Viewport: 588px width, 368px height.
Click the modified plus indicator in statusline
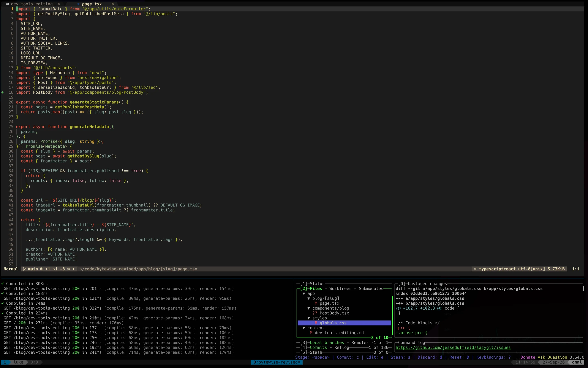[73, 269]
